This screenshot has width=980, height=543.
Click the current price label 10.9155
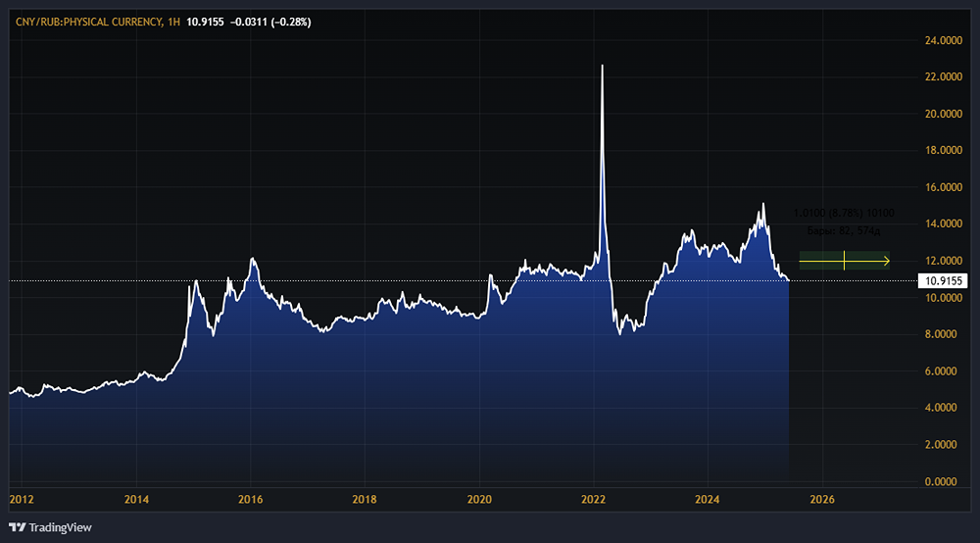point(943,280)
